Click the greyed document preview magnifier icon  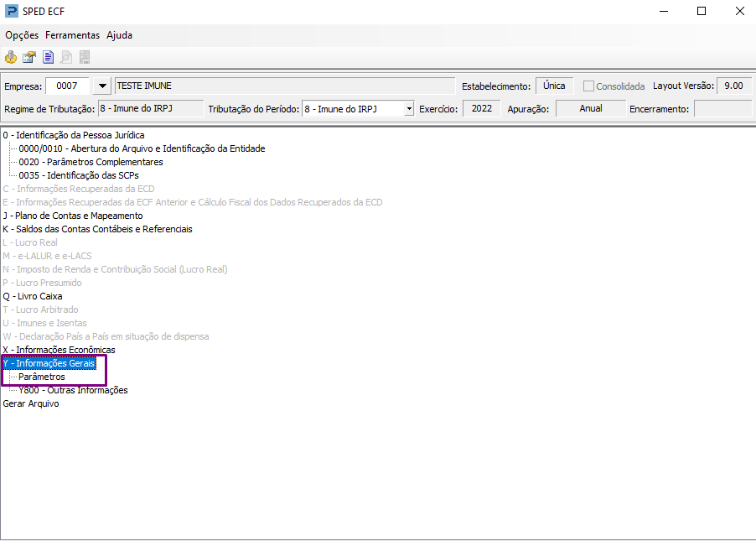tap(66, 57)
